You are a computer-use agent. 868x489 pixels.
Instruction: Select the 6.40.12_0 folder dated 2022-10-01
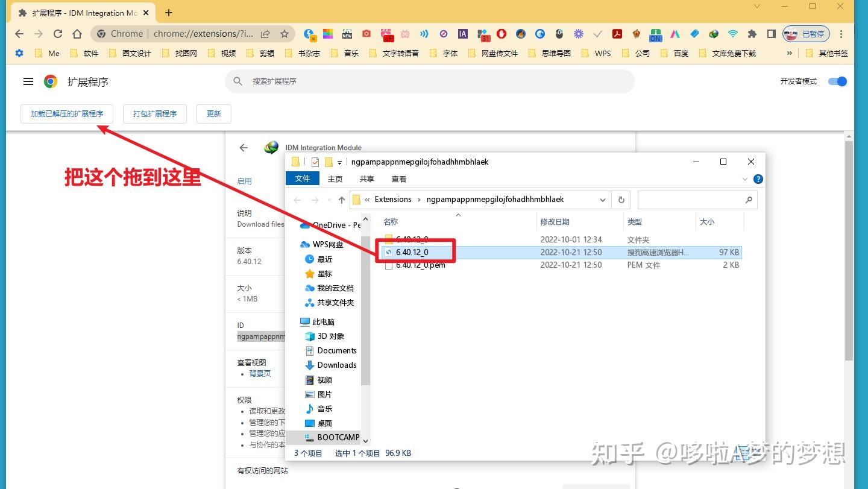pyautogui.click(x=412, y=239)
